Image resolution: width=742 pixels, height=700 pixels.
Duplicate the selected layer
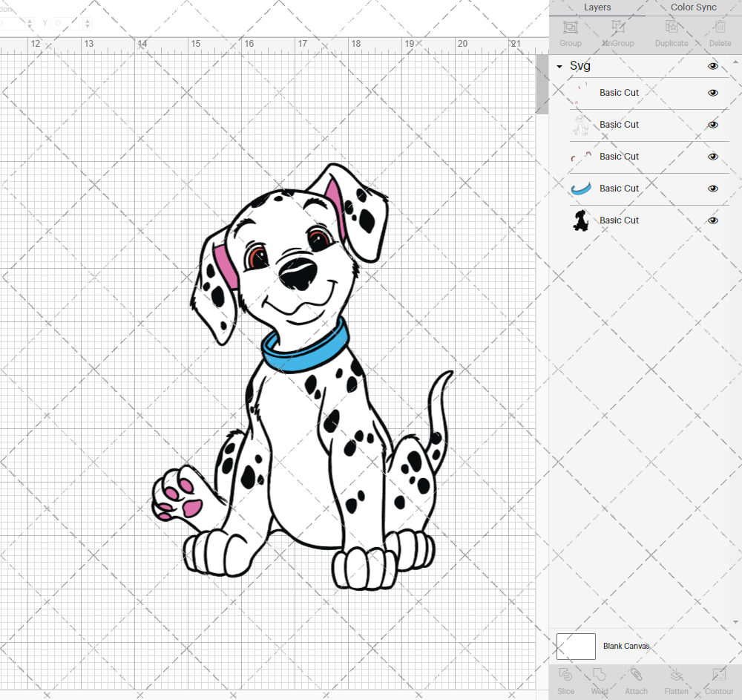point(671,32)
